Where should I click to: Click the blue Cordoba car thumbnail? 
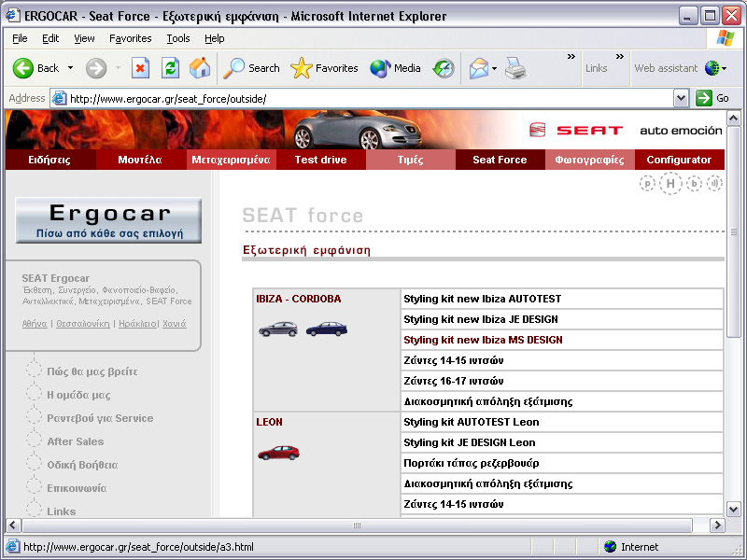point(326,329)
